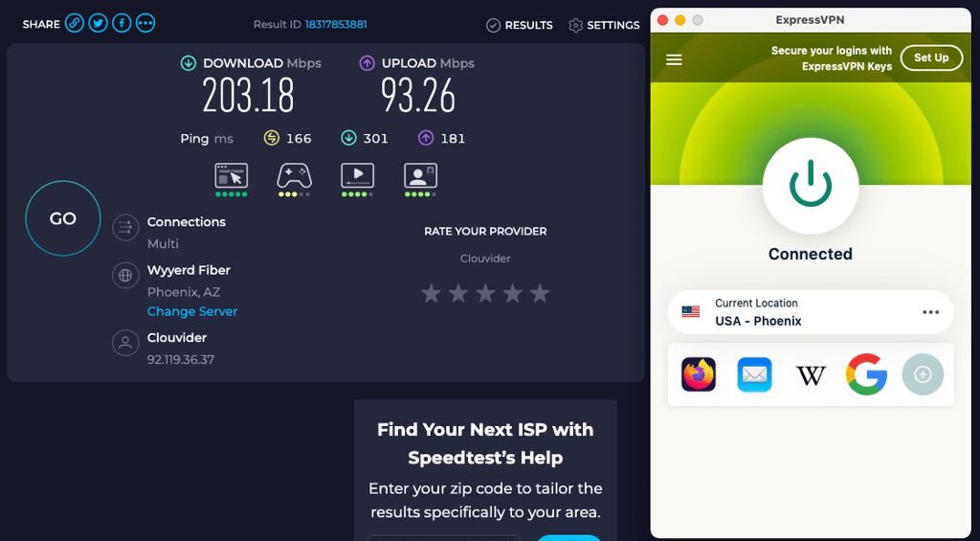Select the web browsing experience icon
Viewport: 980px width, 541px height.
click(232, 176)
